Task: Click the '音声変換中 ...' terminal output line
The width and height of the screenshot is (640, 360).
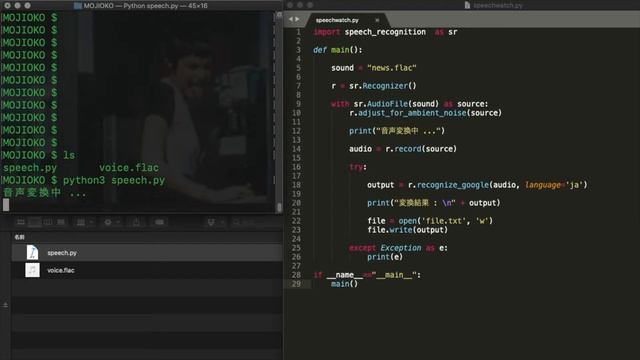Action: (x=45, y=193)
